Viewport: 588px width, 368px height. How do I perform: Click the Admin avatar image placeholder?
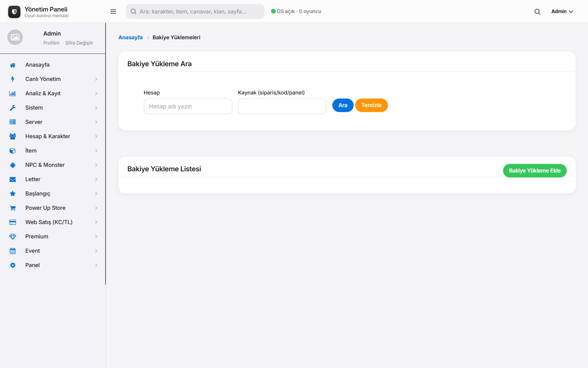(15, 37)
